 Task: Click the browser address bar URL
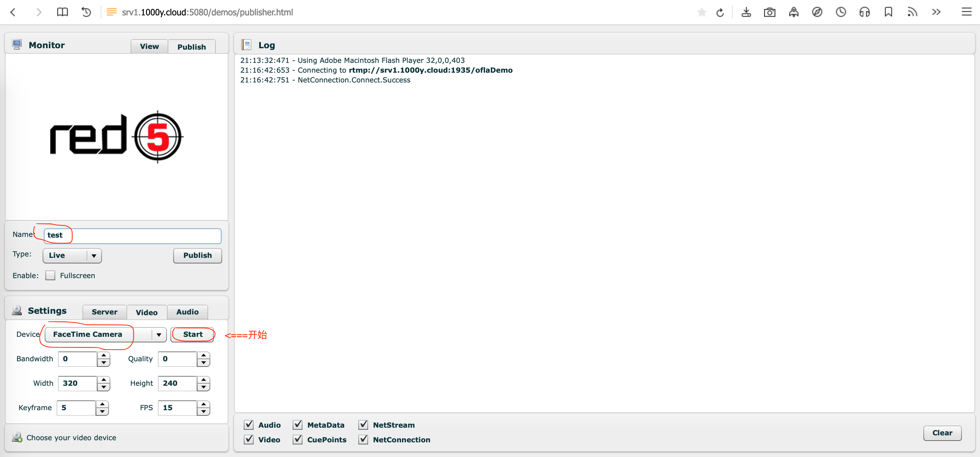pos(207,12)
